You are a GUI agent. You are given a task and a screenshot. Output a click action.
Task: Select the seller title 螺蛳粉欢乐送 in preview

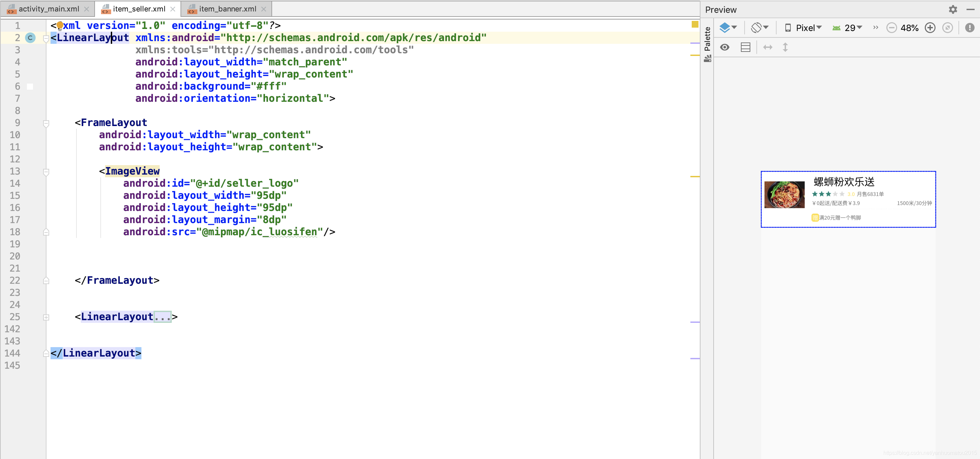[844, 182]
